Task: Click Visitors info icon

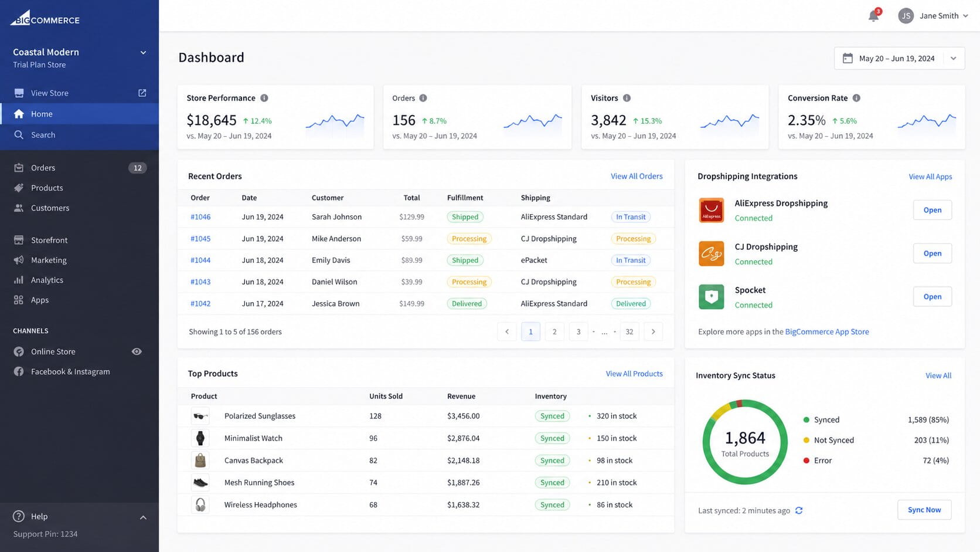Action: (627, 98)
